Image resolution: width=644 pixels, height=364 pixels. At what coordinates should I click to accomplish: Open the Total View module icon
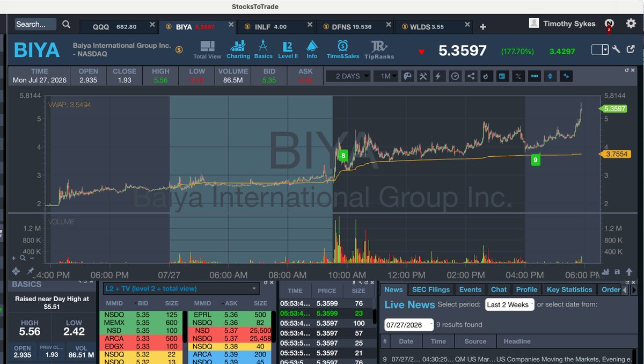point(207,49)
